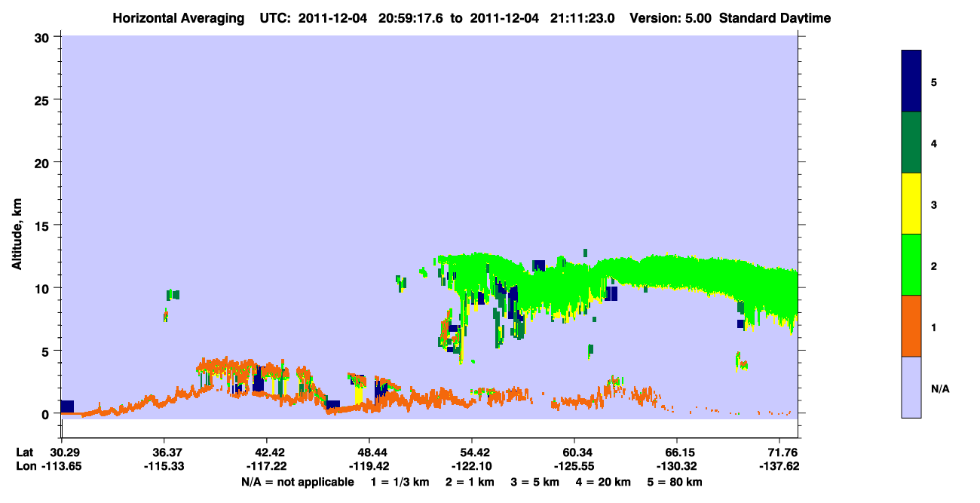
Task: Click the colorbar label 4
Action: 934,143
